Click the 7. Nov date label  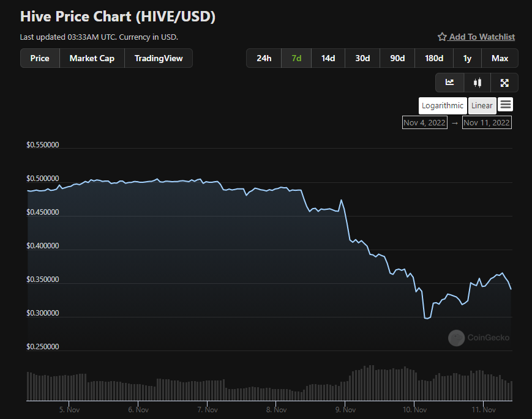click(208, 409)
